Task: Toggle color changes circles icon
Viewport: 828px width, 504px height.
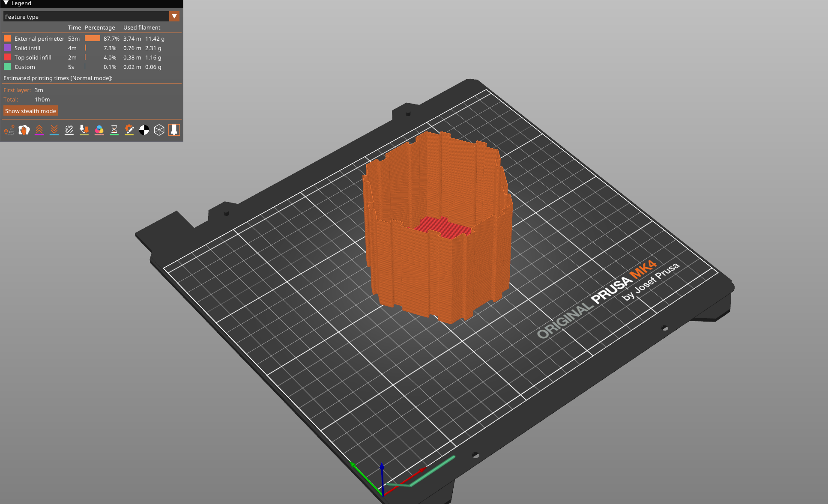Action: (x=99, y=130)
